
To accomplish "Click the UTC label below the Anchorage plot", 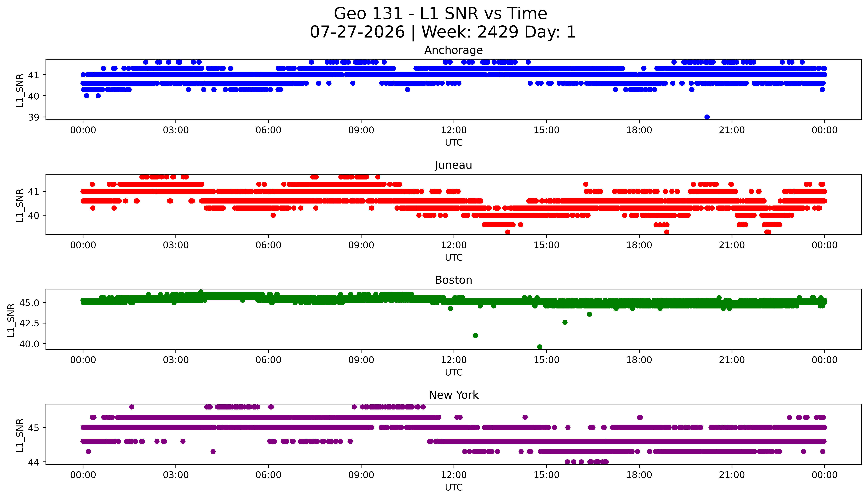I will pyautogui.click(x=454, y=143).
